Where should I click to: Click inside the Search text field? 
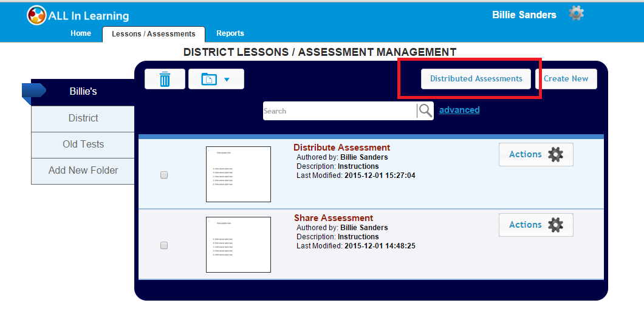pos(339,111)
